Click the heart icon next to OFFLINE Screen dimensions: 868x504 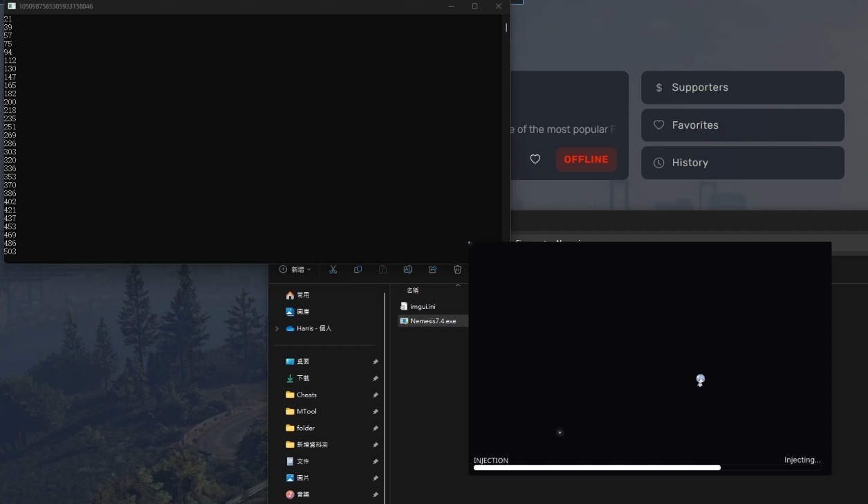535,159
